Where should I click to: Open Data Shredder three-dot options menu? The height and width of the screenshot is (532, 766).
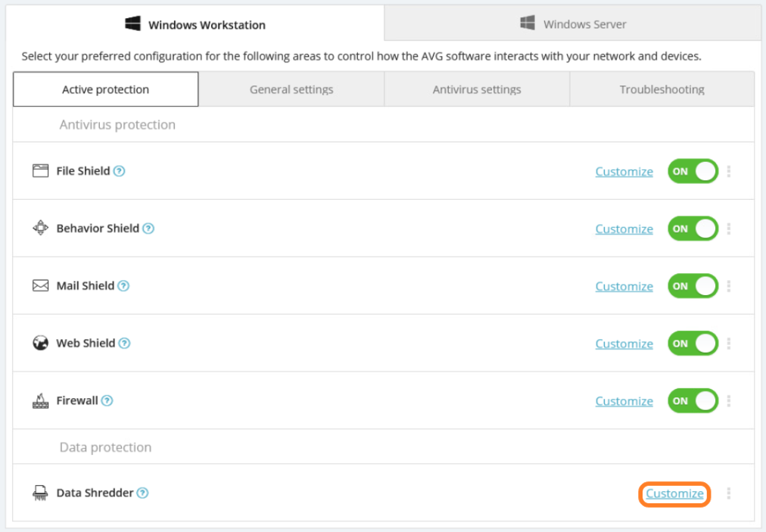(x=729, y=493)
